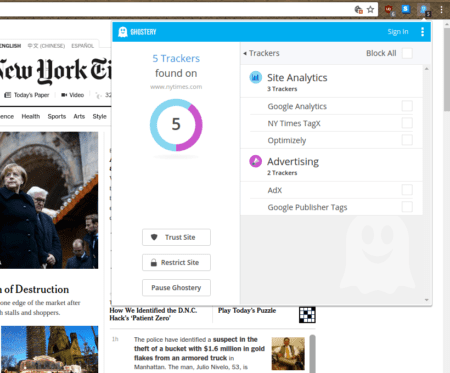Block the Google Analytics tracker
Image resolution: width=450 pixels, height=373 pixels.
pos(407,106)
